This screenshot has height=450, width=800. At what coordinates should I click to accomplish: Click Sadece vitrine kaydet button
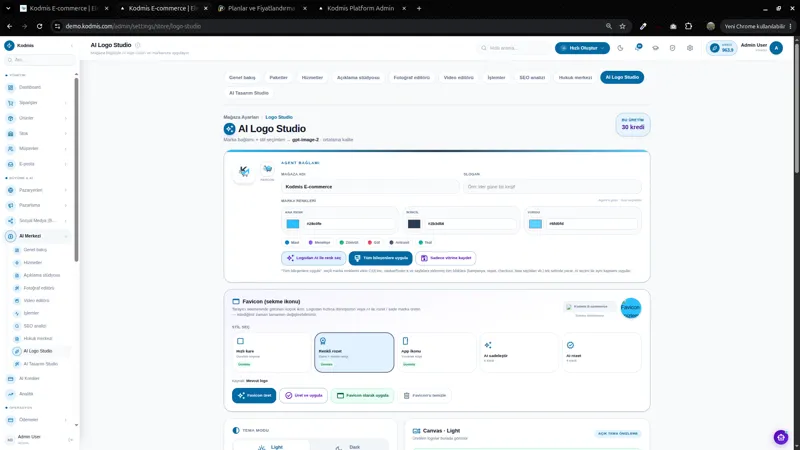coord(446,258)
